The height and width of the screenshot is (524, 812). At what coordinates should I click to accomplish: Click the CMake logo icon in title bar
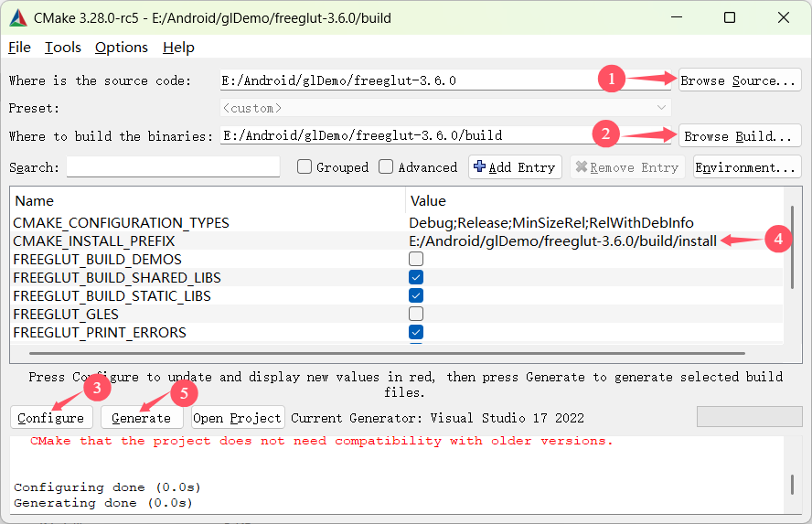pos(18,18)
